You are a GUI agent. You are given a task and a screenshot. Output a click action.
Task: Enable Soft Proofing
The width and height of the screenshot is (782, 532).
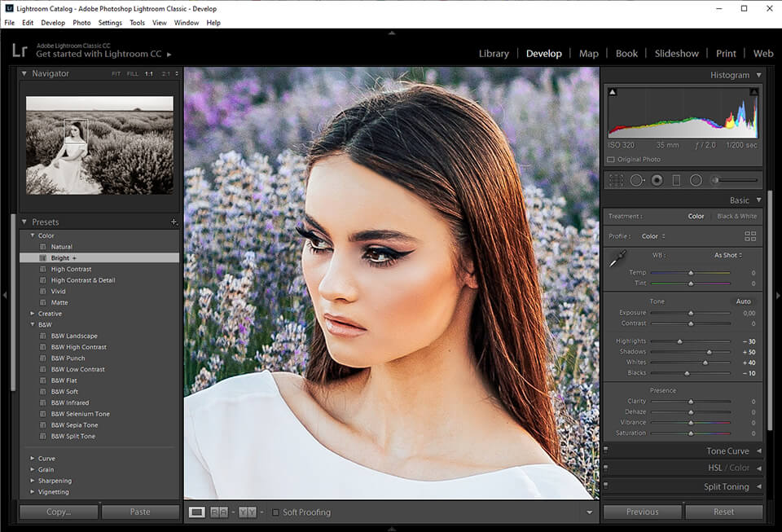275,512
